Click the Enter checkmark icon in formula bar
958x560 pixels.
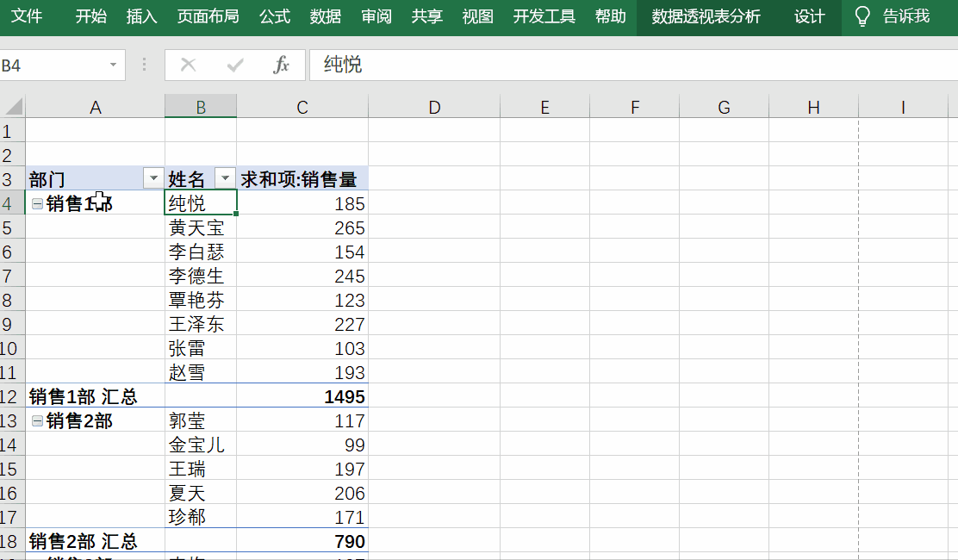pyautogui.click(x=234, y=65)
